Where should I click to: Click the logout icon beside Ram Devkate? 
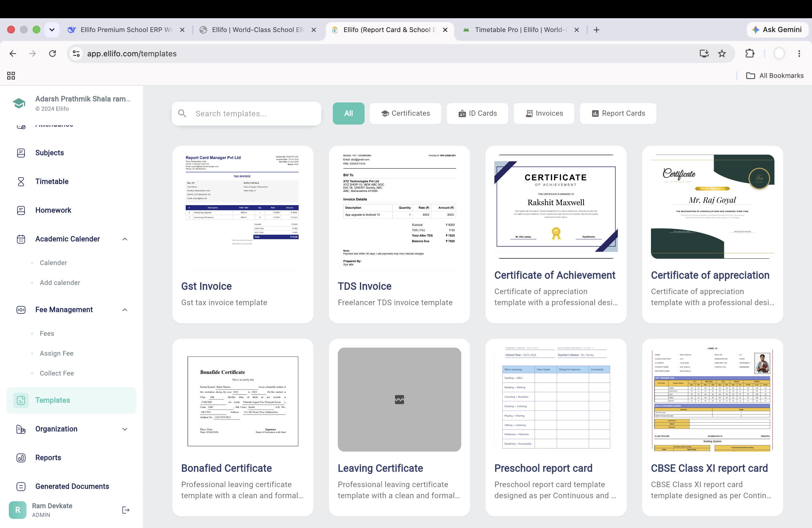click(x=126, y=510)
